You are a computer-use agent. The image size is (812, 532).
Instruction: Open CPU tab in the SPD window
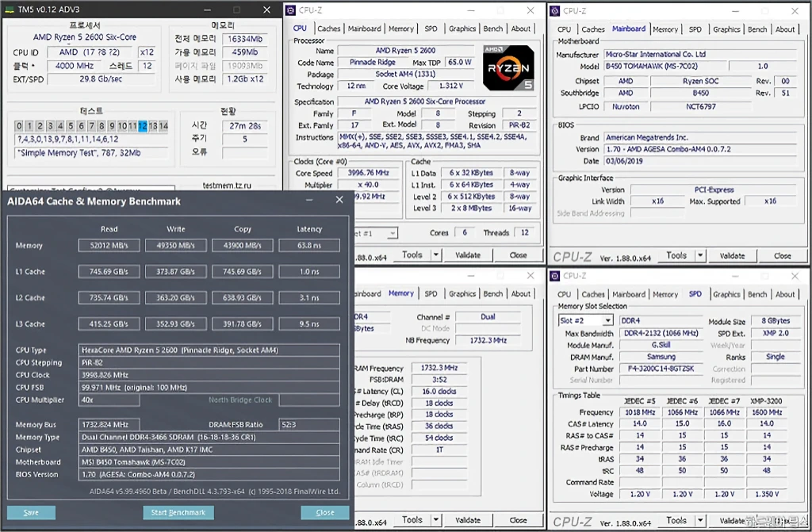tap(565, 294)
